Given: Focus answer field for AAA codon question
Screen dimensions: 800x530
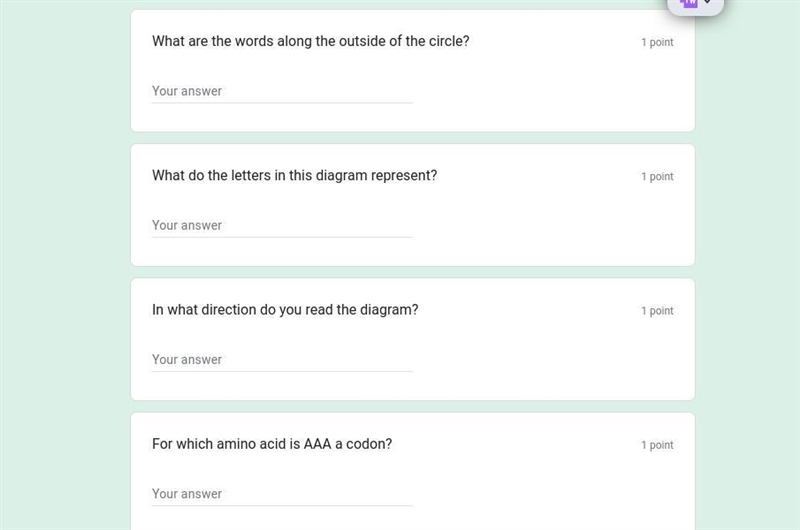Looking at the screenshot, I should point(282,494).
